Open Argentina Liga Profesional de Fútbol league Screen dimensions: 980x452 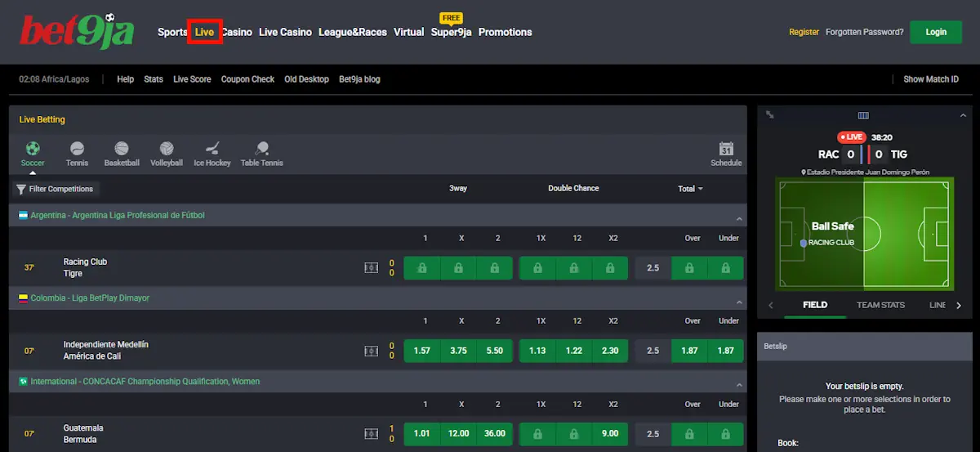[118, 216]
